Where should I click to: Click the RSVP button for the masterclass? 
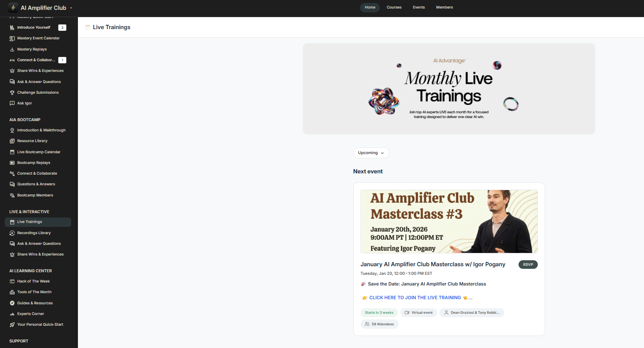point(528,265)
